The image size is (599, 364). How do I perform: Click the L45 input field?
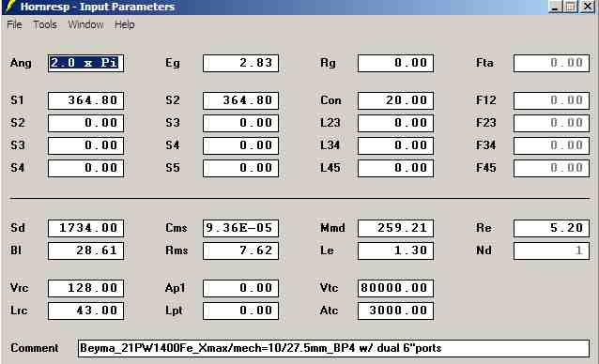tap(395, 168)
